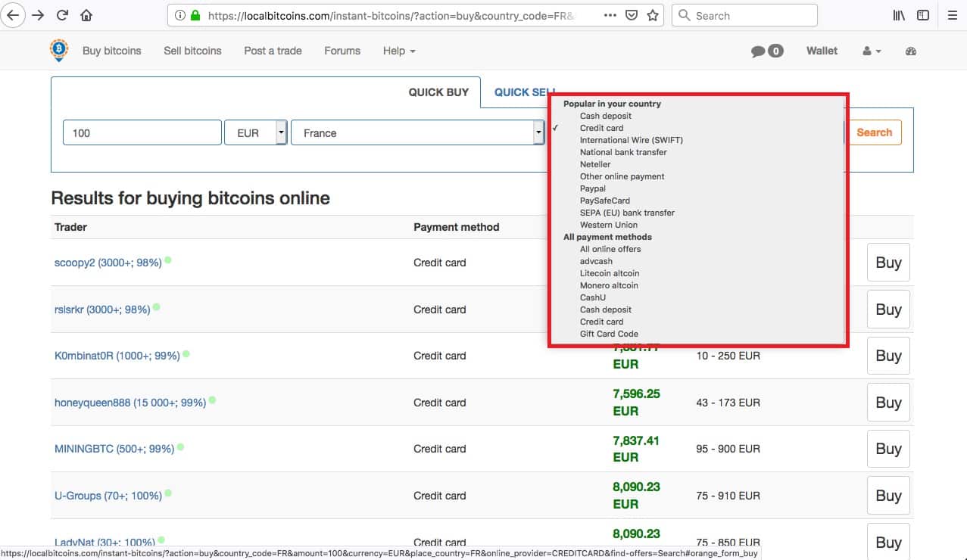Save the page to Pocket
This screenshot has height=560, width=967.
click(632, 15)
